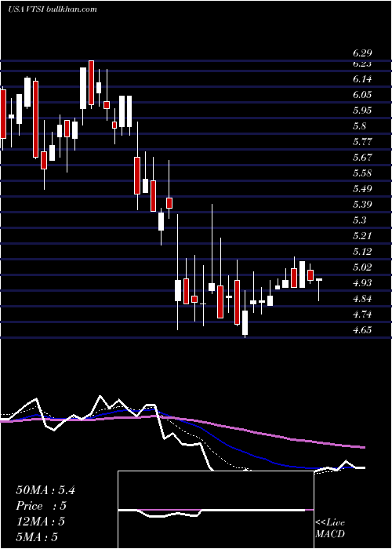Click the 'USA VTSI bullkhan.com' header text

click(53, 9)
